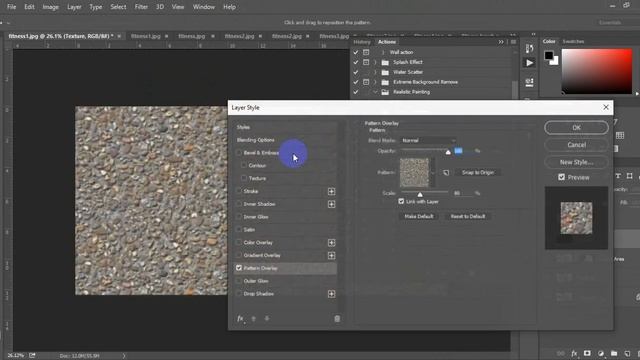Toggle the Link with Layer checkbox
The width and height of the screenshot is (640, 360).
tap(401, 202)
